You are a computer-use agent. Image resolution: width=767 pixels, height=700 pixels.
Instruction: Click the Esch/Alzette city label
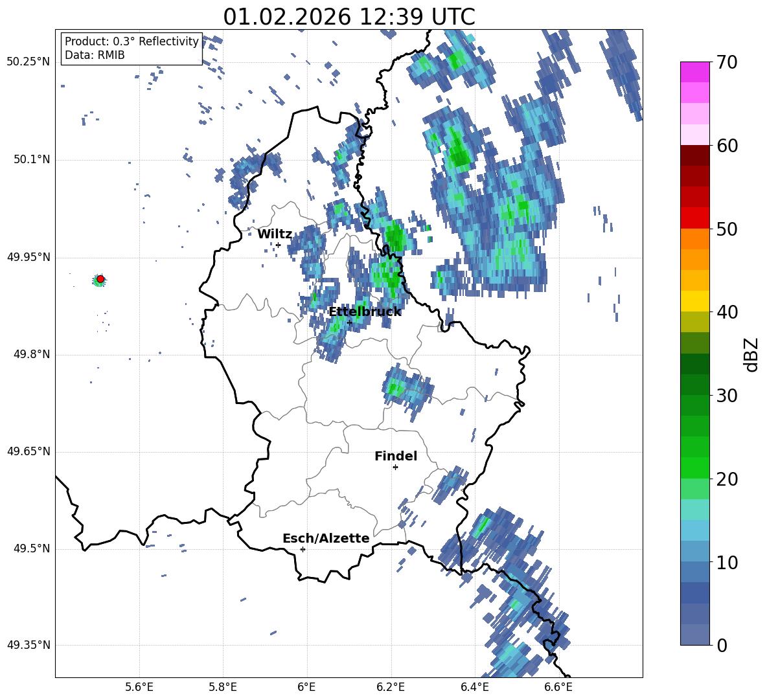click(326, 538)
